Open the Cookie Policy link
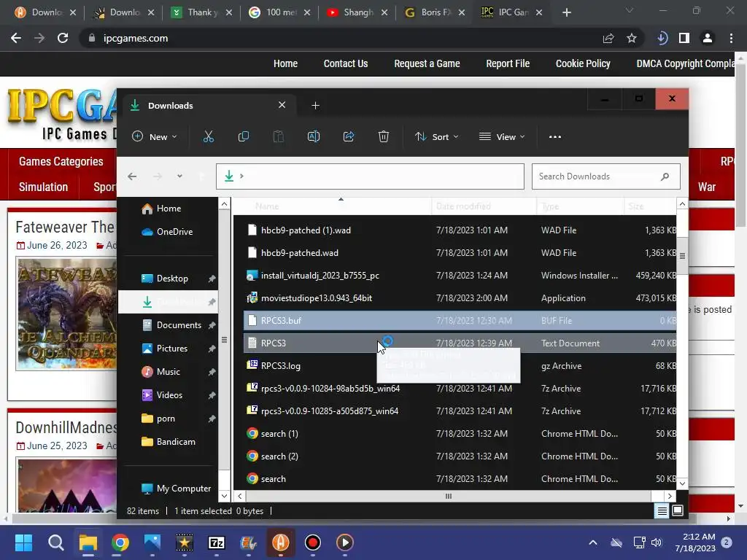The image size is (747, 560). 583,63
